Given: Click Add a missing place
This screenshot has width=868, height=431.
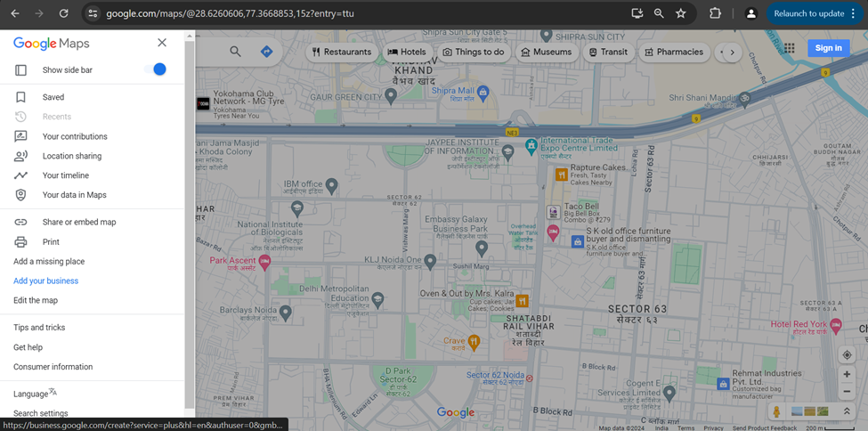Looking at the screenshot, I should pyautogui.click(x=49, y=261).
